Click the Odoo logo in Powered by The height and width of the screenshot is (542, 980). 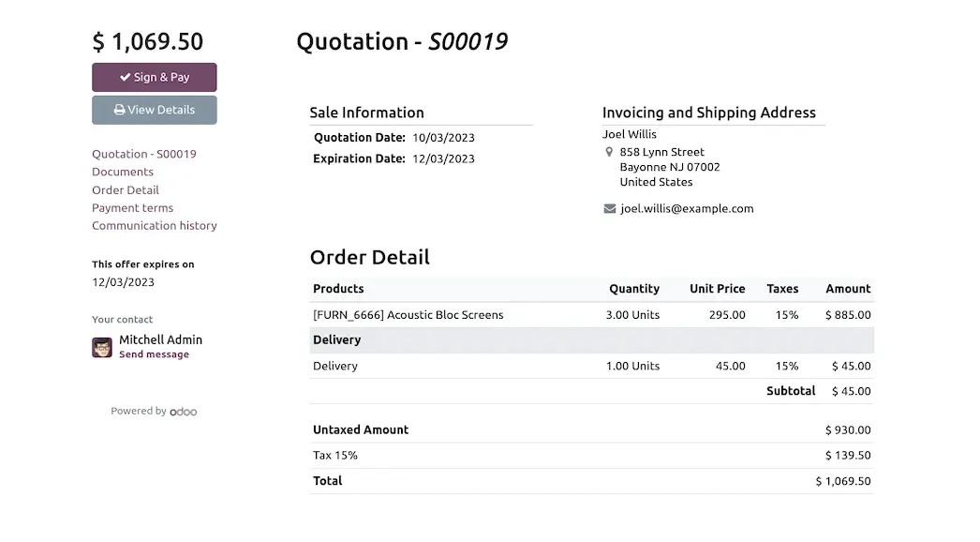pos(183,412)
